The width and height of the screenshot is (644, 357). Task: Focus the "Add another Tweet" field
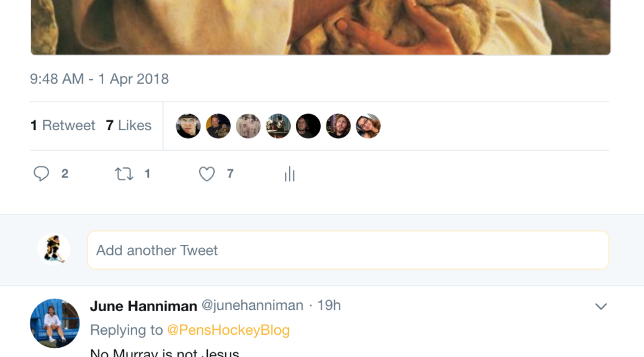pos(347,250)
